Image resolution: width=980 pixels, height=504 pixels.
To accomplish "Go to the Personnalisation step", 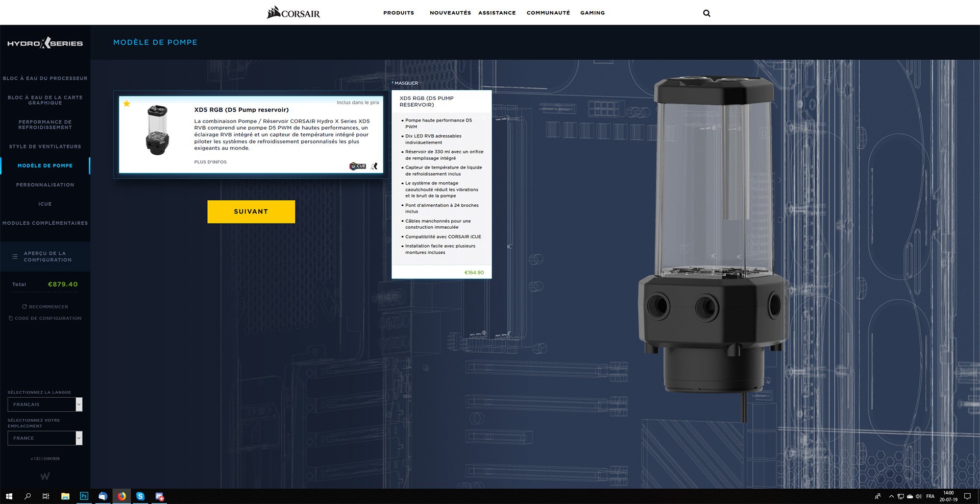I will 45,185.
